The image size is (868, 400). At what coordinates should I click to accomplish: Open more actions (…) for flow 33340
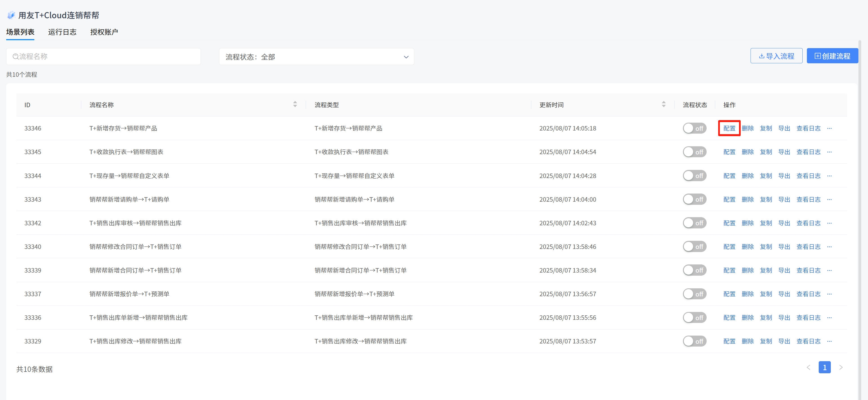pyautogui.click(x=829, y=247)
